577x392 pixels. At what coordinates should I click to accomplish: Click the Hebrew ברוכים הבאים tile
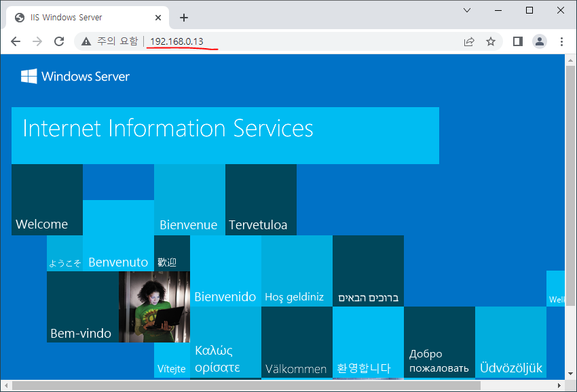coord(368,271)
